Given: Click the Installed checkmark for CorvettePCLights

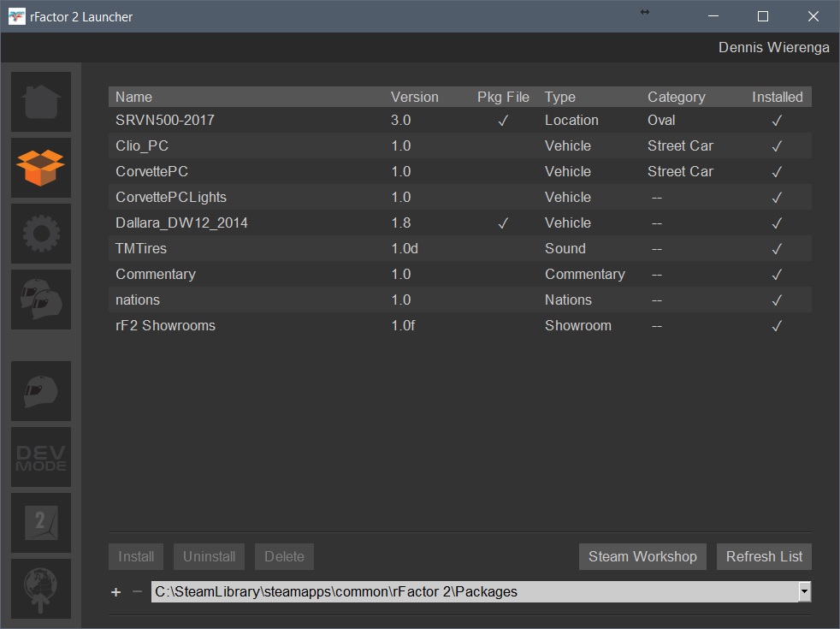Looking at the screenshot, I should click(x=777, y=198).
